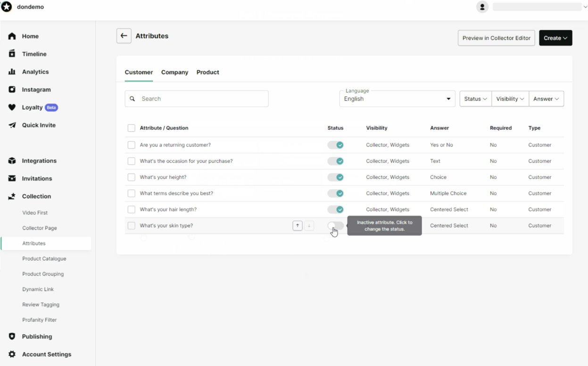Click the "Yes or No" answer cell
This screenshot has width=588, height=366.
click(441, 145)
